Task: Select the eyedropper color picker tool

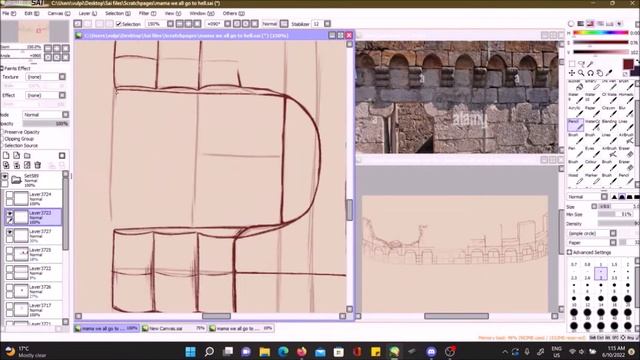Action: click(609, 73)
